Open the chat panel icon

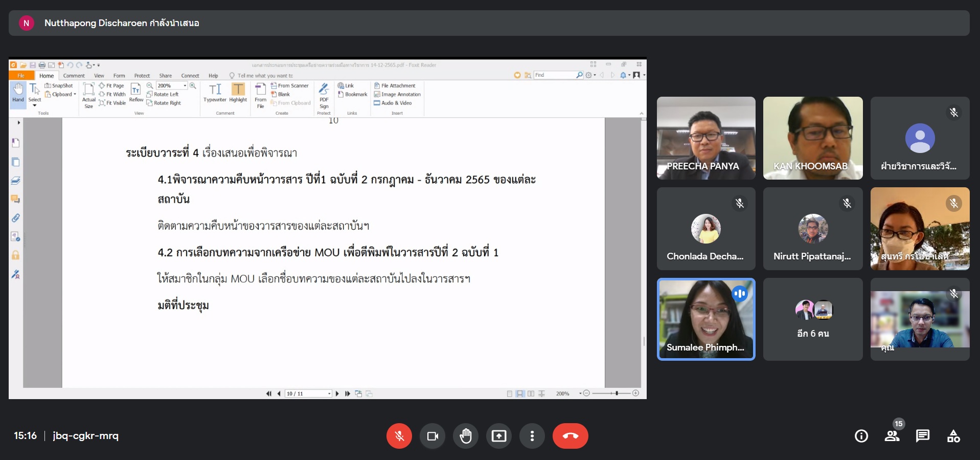[923, 436]
